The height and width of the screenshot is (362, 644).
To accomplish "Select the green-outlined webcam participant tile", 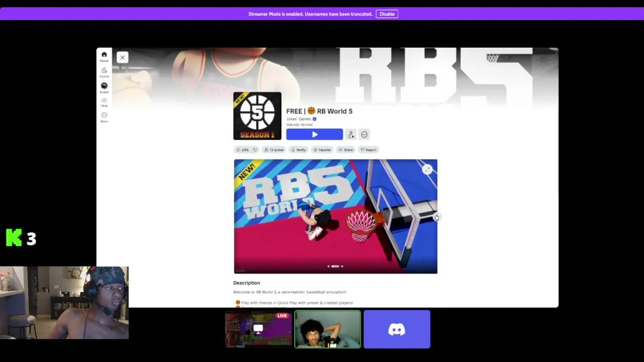I will (328, 329).
